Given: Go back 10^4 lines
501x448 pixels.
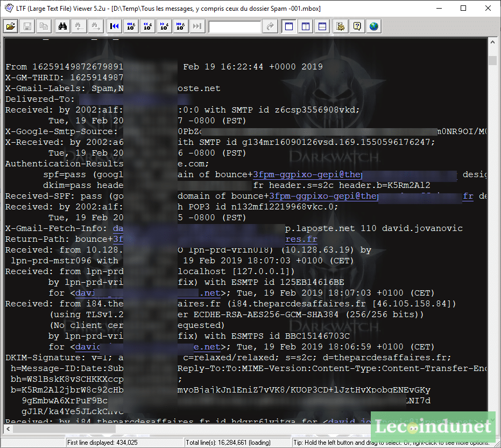Looking at the screenshot, I should (x=147, y=26).
